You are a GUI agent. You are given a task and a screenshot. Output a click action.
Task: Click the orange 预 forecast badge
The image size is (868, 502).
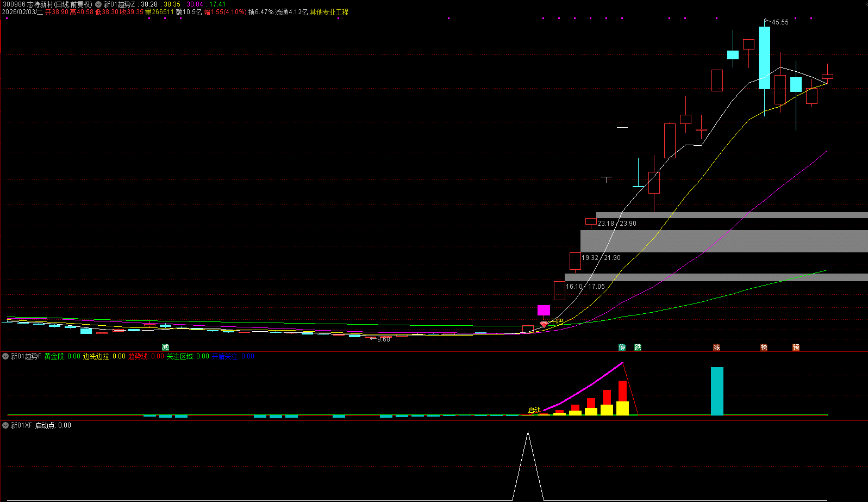[796, 347]
